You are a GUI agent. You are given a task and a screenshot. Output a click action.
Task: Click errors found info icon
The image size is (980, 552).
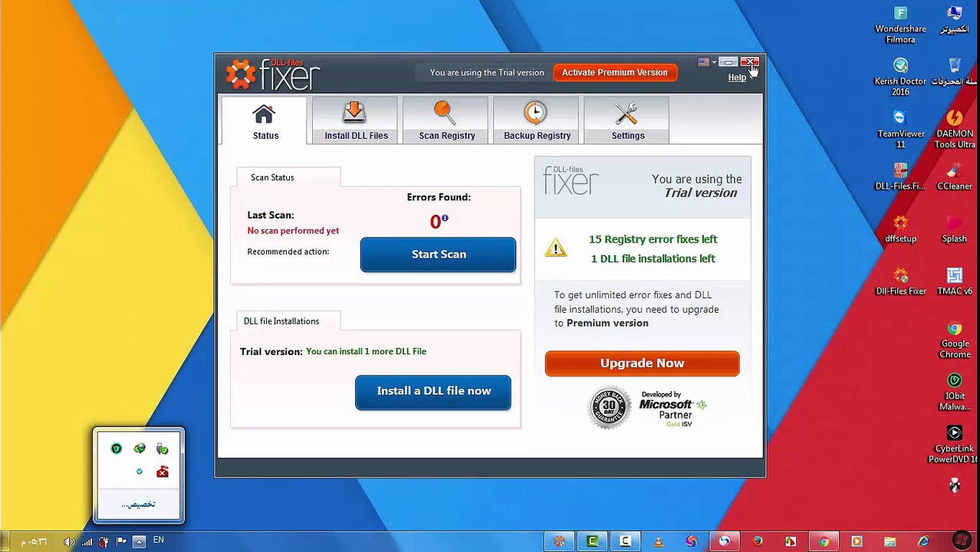445,219
